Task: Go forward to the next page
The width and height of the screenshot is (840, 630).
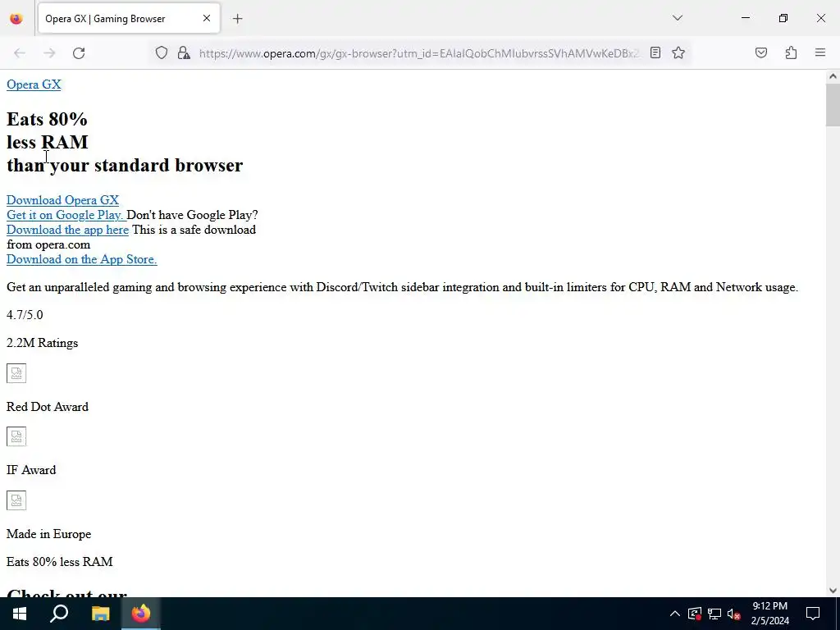Action: point(49,53)
